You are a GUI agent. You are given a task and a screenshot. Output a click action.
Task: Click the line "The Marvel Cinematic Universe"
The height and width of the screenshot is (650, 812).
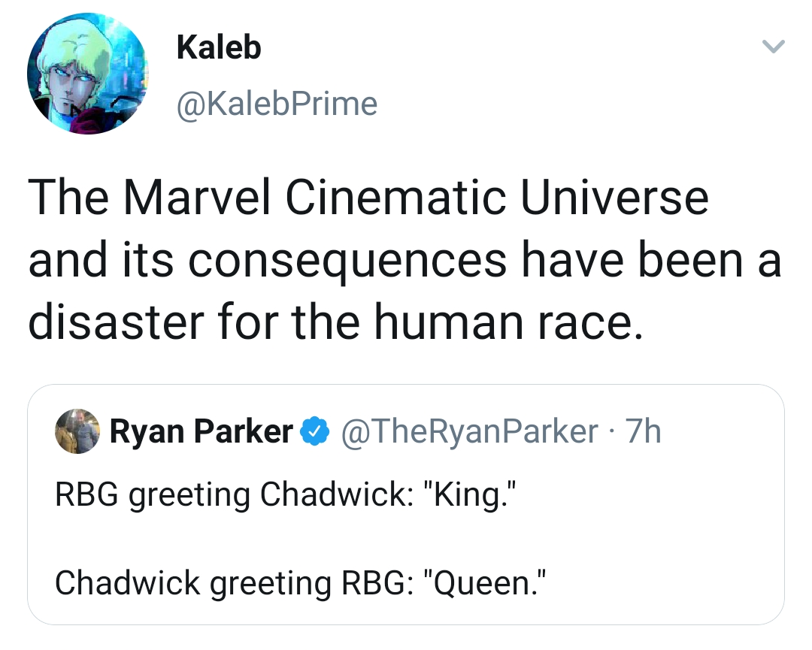[368, 198]
